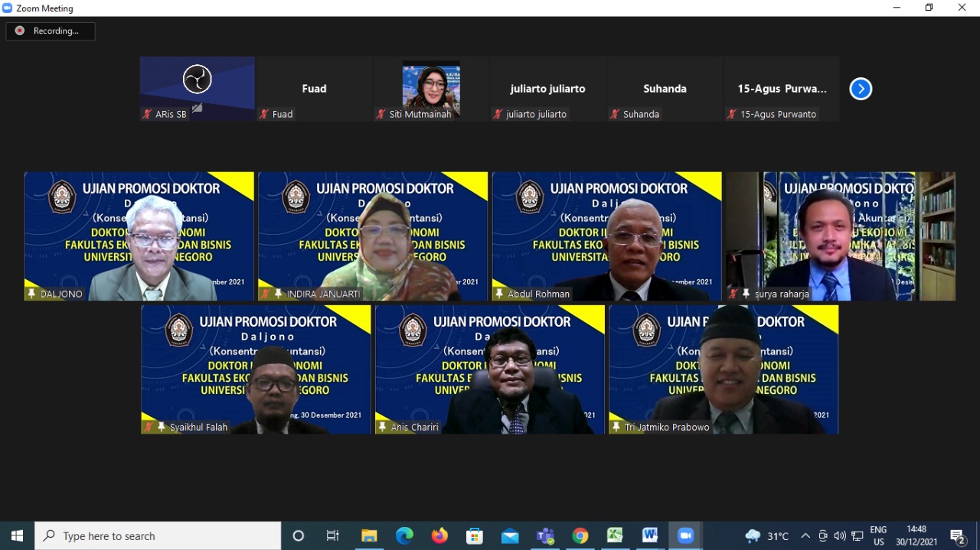Click the Zoom taskbar icon
The height and width of the screenshot is (550, 980).
(685, 535)
